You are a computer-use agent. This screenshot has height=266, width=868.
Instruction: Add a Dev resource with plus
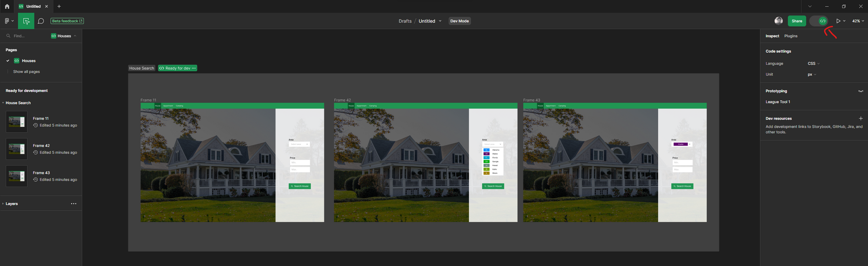tap(861, 118)
